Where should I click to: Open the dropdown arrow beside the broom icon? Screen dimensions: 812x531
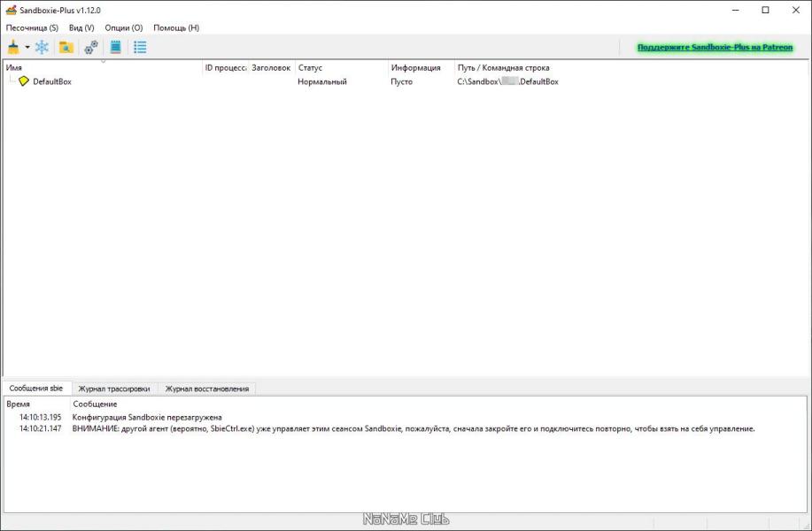(x=27, y=48)
